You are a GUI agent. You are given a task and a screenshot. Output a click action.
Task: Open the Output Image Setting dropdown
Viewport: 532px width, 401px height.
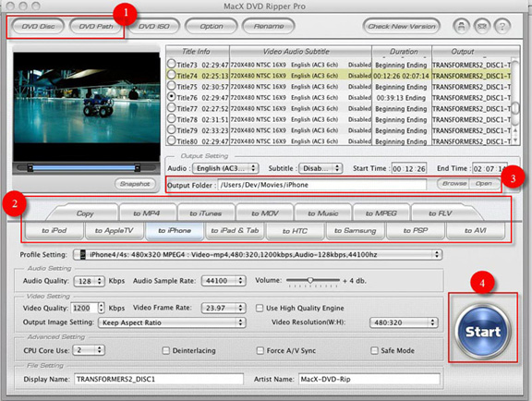[172, 322]
